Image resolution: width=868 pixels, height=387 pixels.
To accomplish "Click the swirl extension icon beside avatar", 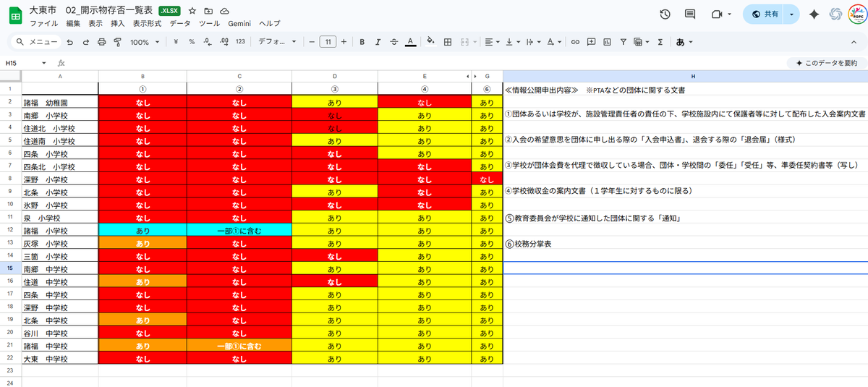I will tap(835, 14).
